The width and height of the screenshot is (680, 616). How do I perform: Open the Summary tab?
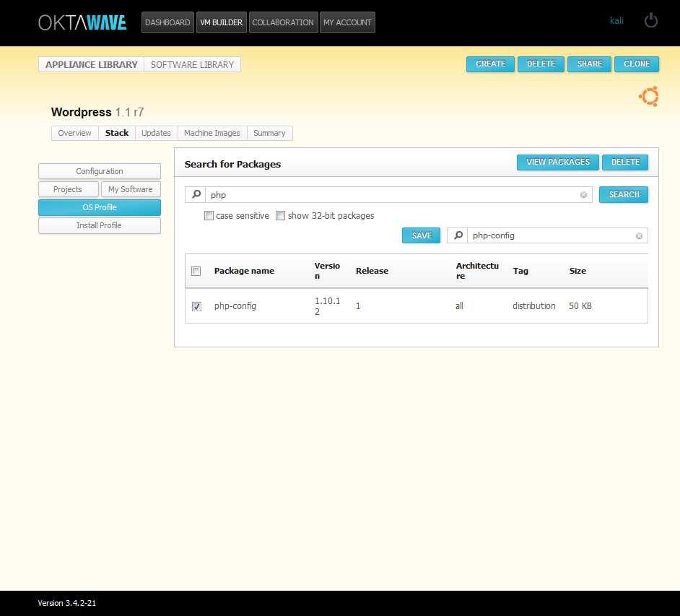tap(269, 133)
